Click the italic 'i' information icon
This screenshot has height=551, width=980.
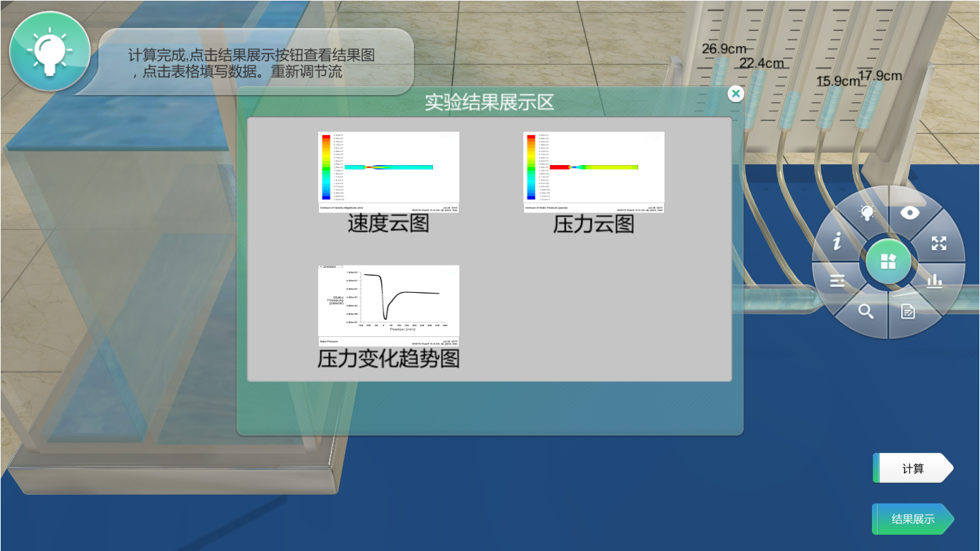837,242
